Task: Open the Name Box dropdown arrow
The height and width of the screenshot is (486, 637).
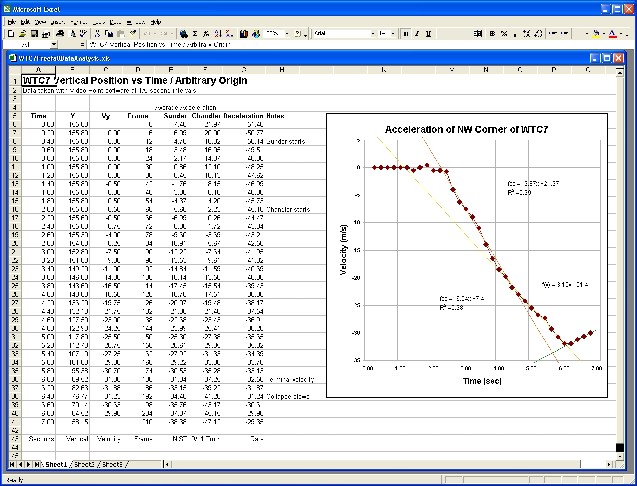Action: coord(54,44)
